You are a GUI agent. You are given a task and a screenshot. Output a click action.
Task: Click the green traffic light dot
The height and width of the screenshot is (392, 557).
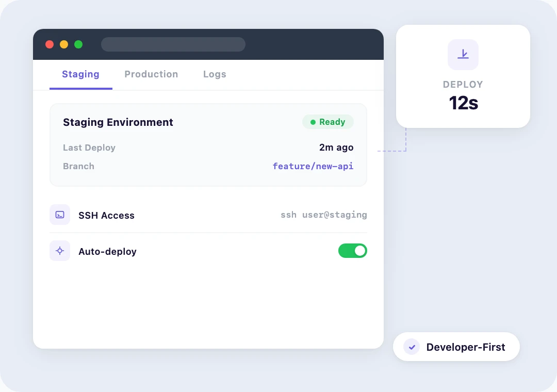point(78,44)
